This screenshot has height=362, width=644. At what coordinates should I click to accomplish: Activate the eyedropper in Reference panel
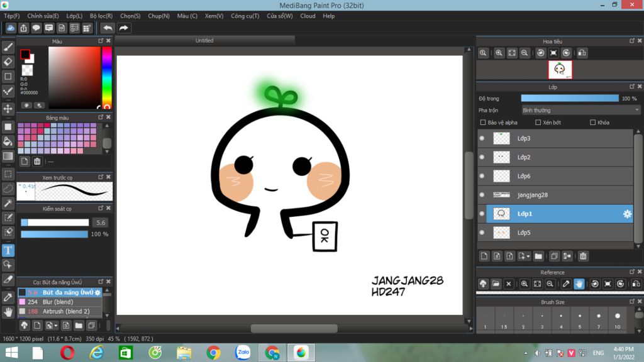tap(566, 283)
